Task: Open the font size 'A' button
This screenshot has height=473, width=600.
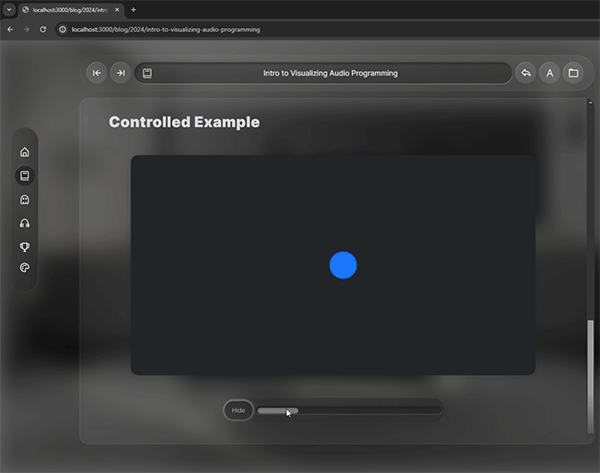Action: click(549, 73)
